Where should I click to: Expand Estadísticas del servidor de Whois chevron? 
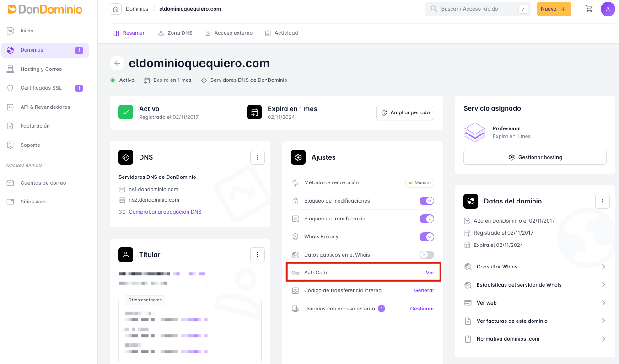click(603, 285)
